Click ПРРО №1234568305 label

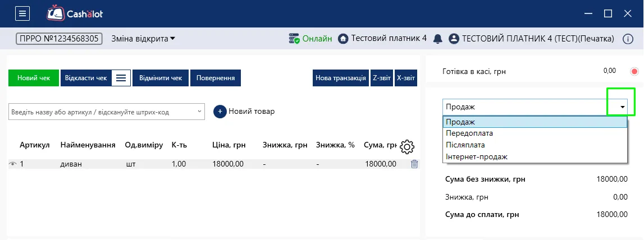(x=59, y=39)
